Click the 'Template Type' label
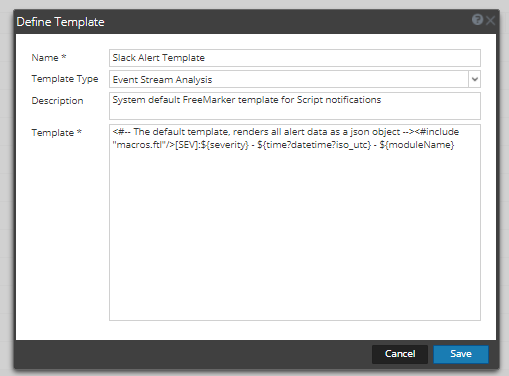Viewport: 509px width, 376px height. 65,79
